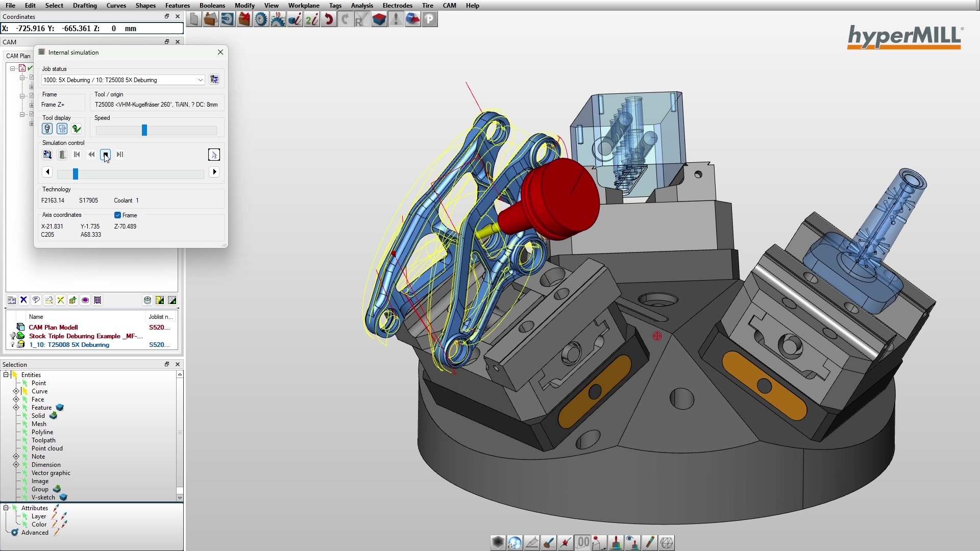
Task: Click the simulation progress slider handle
Action: point(76,174)
